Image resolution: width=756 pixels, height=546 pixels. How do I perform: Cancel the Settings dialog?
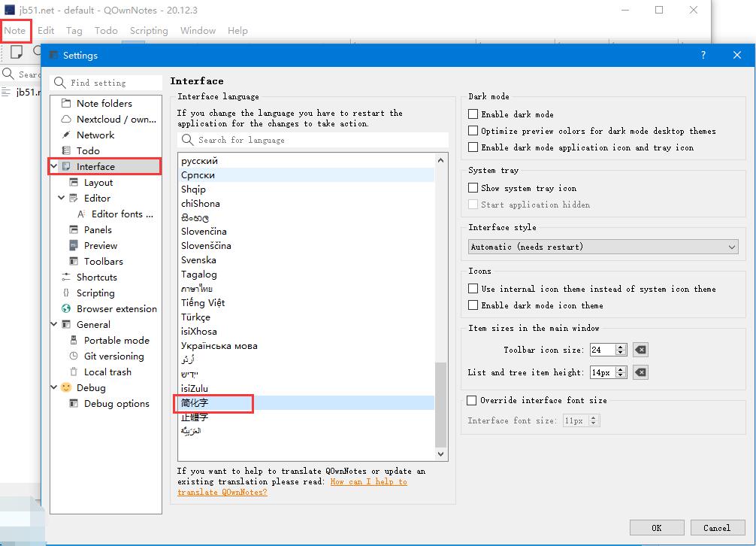pos(717,528)
